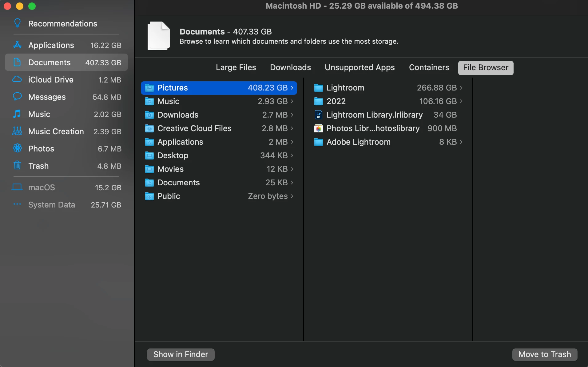Click the Lightroom folder icon
Screen dimensions: 588x367
[319, 88]
